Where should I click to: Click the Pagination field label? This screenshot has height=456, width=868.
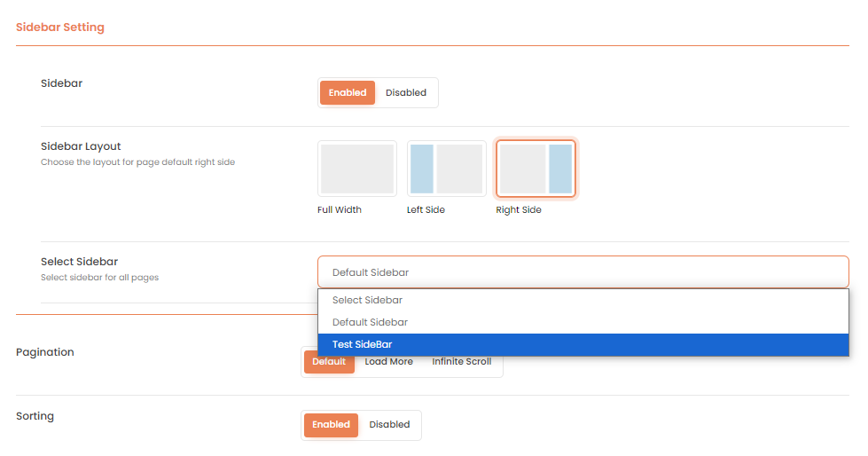[x=45, y=352]
